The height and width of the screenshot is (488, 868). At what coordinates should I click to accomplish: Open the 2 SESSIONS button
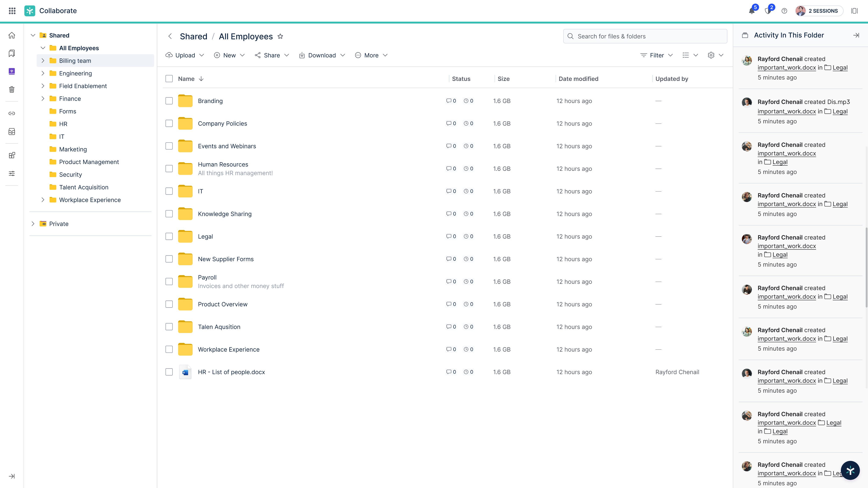[819, 11]
